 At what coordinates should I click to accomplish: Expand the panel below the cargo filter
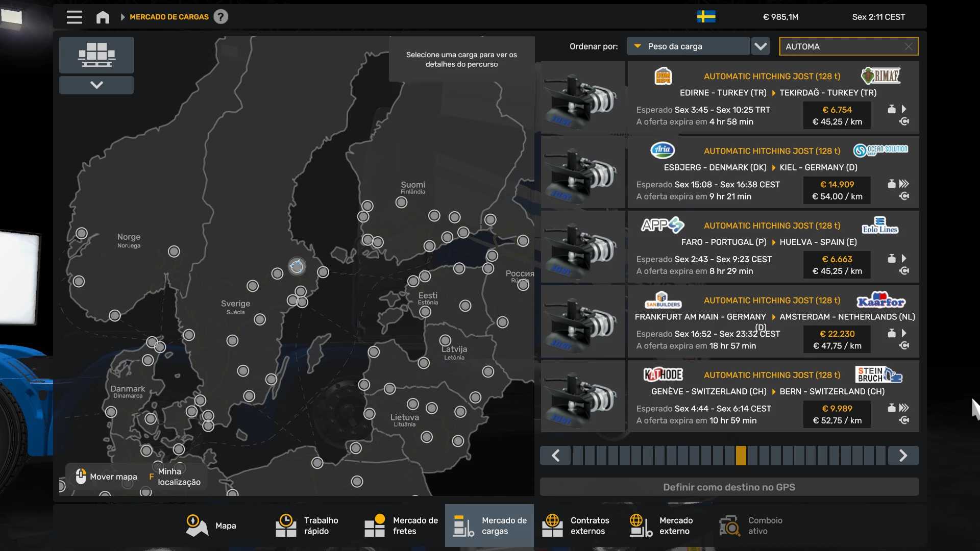[96, 85]
